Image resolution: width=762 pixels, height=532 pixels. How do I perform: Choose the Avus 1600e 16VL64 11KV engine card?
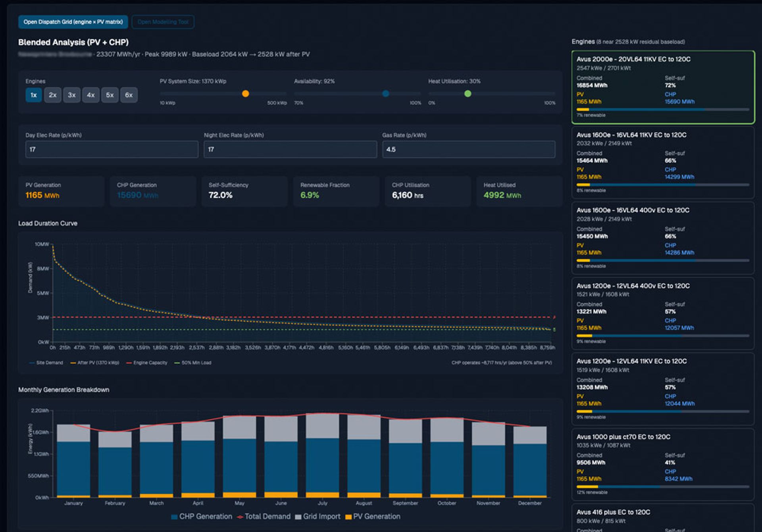[663, 163]
